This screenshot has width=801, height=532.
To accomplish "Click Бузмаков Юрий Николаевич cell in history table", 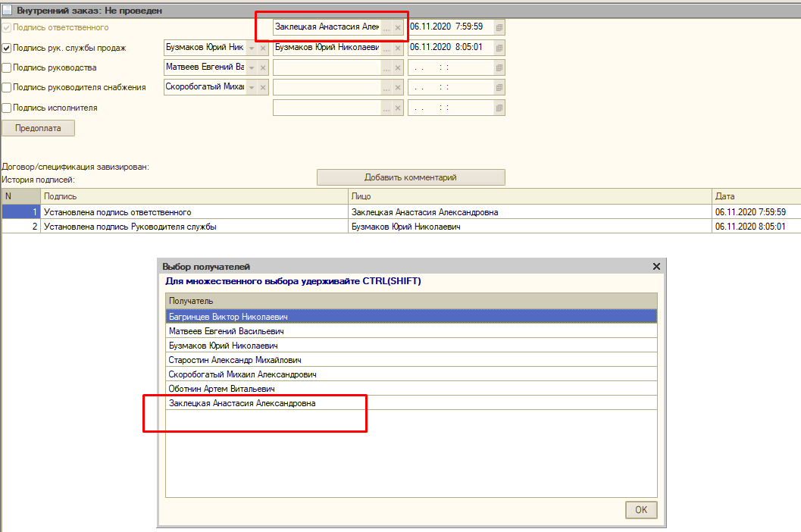I will [530, 227].
